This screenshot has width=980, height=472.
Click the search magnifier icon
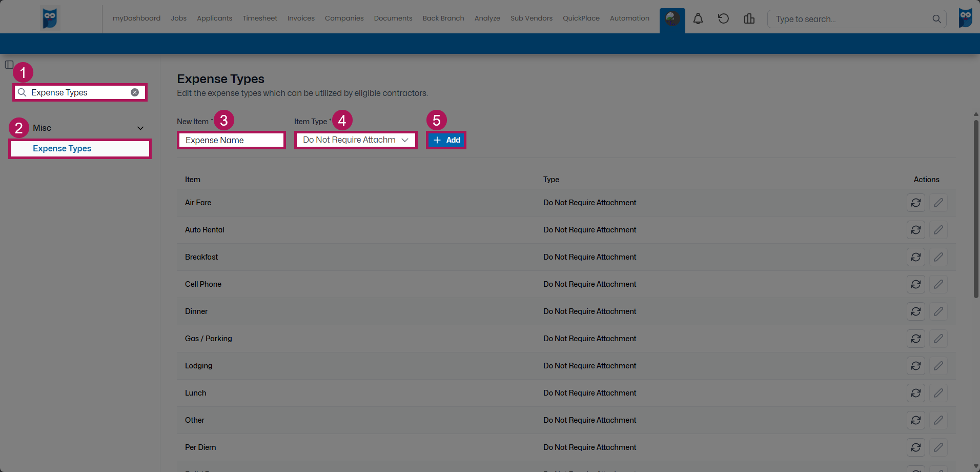pyautogui.click(x=937, y=19)
